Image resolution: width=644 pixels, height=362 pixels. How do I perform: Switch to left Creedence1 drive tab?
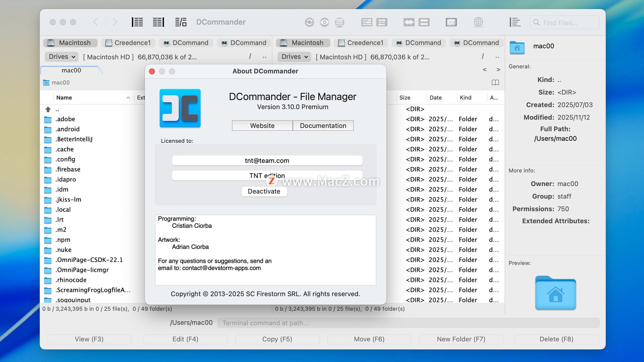(x=128, y=43)
